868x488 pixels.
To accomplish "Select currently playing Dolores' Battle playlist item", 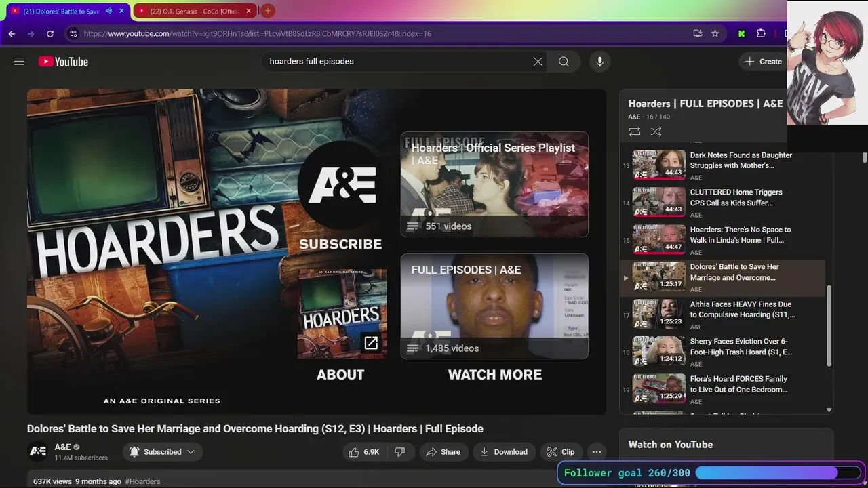I will [x=722, y=277].
